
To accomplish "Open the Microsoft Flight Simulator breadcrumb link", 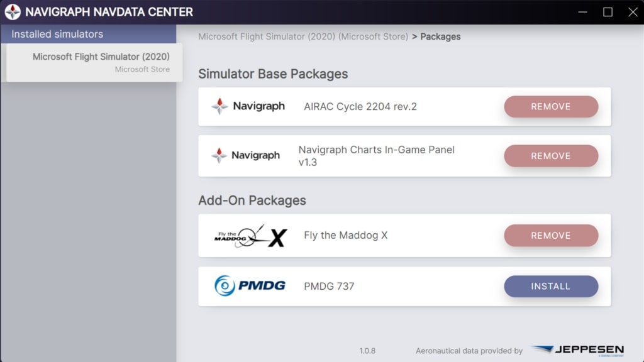I will (303, 36).
